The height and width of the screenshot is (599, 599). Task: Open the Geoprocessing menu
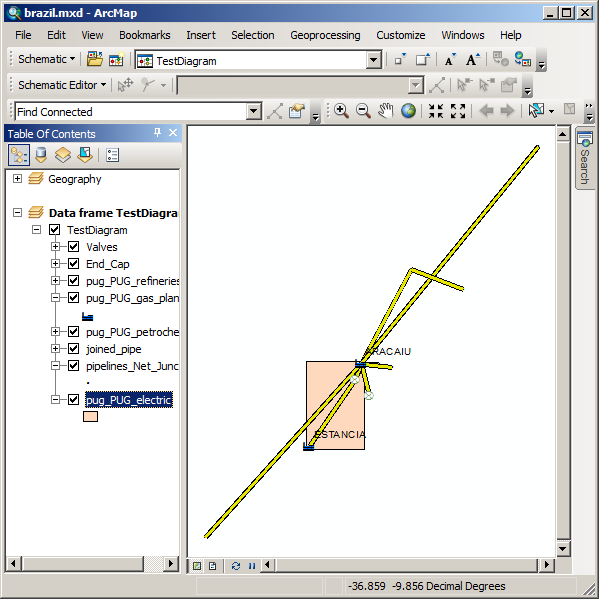(x=325, y=35)
